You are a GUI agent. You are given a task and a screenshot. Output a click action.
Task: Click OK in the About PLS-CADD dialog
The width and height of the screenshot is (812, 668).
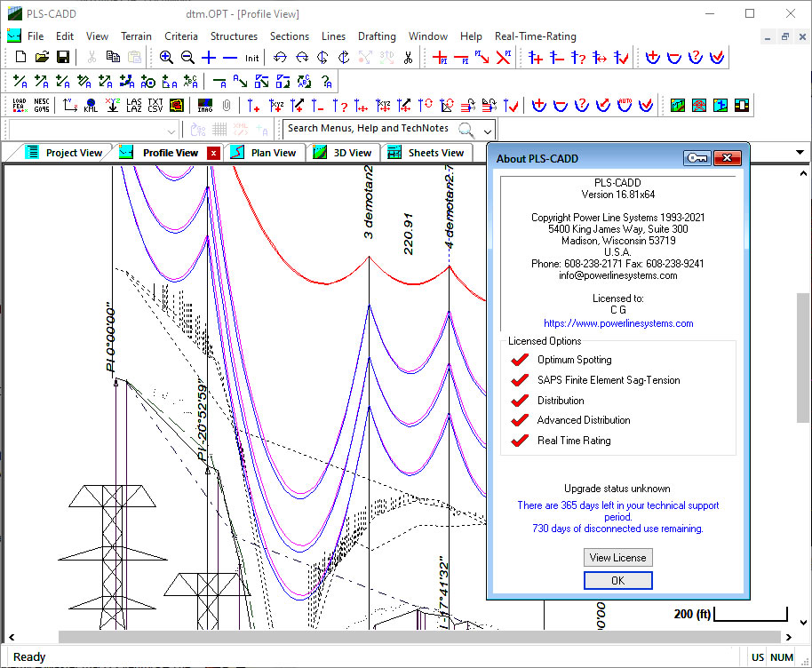[x=617, y=580]
